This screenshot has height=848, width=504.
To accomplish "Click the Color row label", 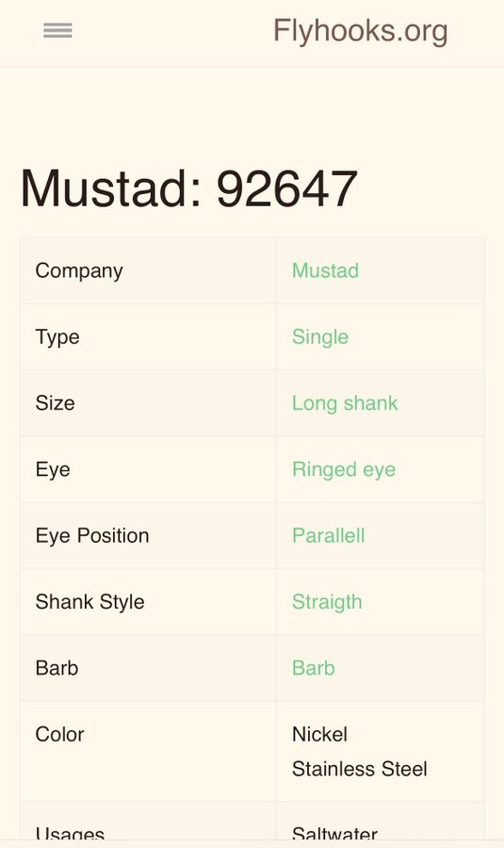I will click(59, 734).
